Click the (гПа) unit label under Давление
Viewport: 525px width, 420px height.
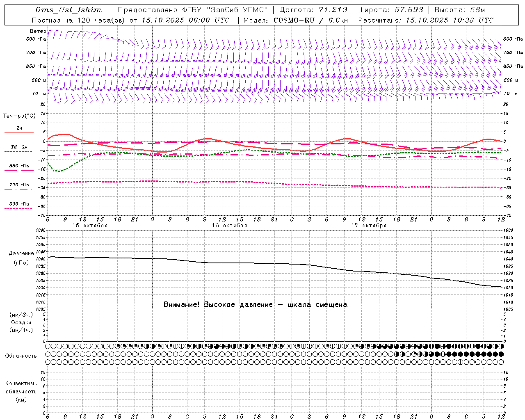[x=21, y=262]
